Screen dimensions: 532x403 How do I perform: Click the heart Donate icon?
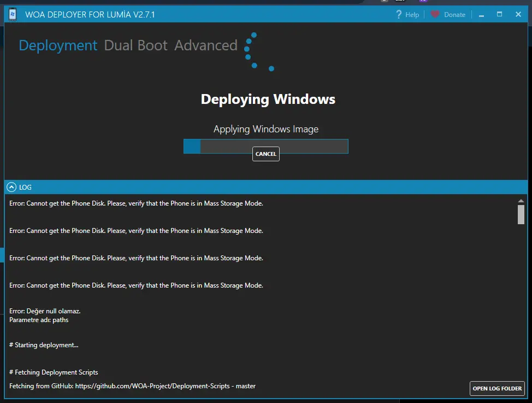[435, 14]
